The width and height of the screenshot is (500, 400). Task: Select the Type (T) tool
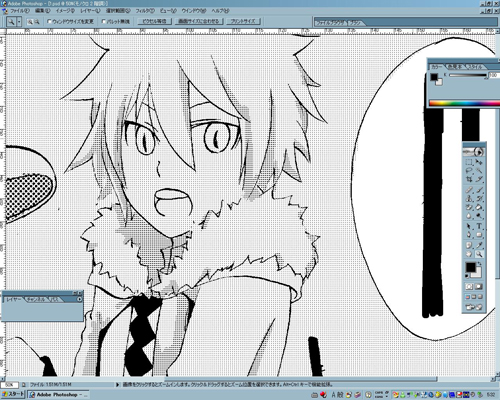(479, 226)
